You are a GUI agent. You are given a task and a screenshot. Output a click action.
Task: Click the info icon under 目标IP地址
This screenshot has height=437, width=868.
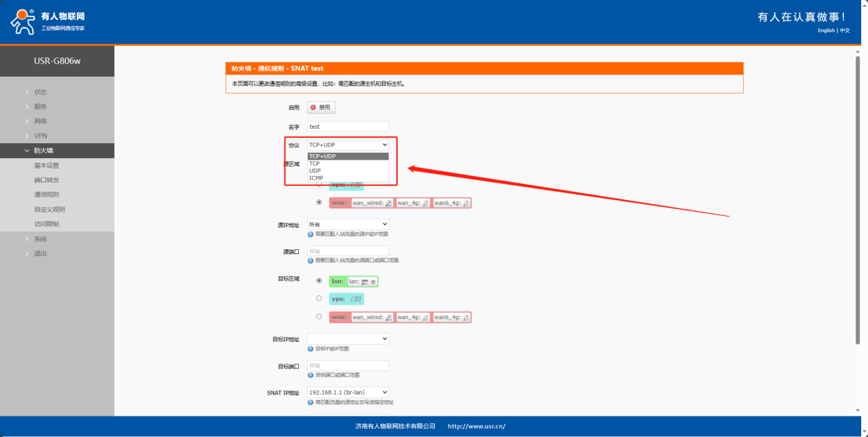coord(311,349)
